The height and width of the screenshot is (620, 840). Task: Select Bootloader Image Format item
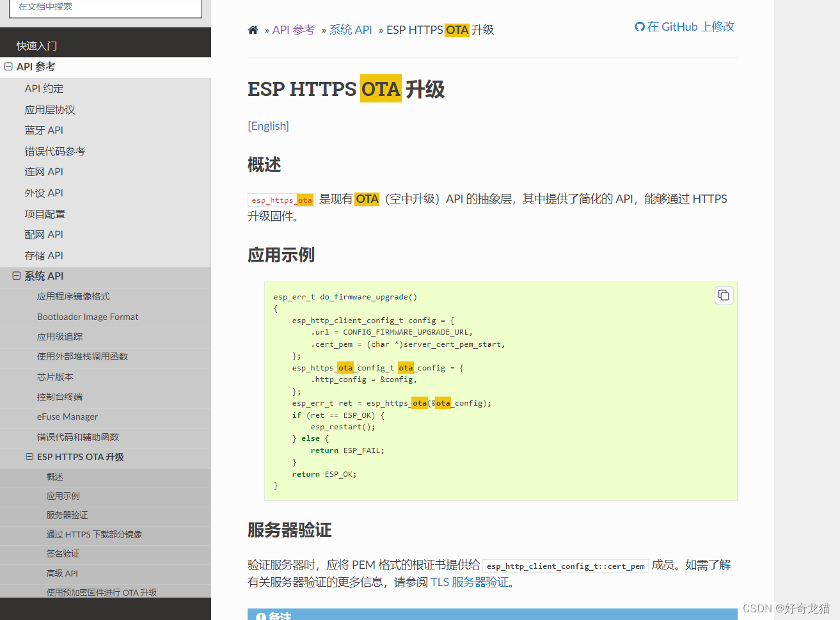click(x=88, y=317)
